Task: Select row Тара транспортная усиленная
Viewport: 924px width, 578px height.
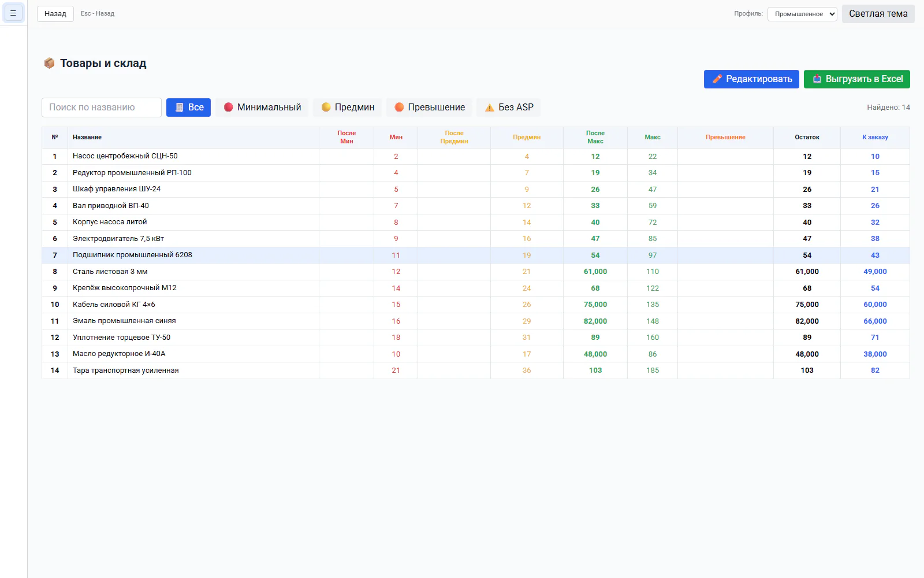Action: coord(475,370)
